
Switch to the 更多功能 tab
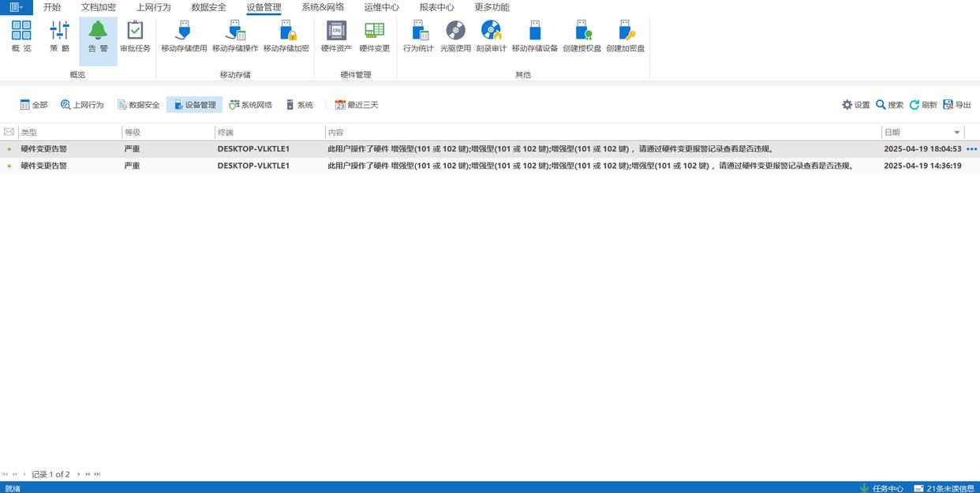pyautogui.click(x=492, y=7)
